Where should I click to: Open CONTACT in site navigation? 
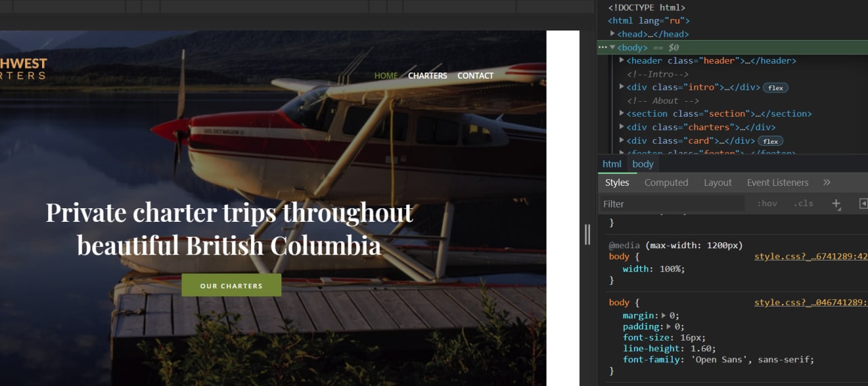click(475, 75)
